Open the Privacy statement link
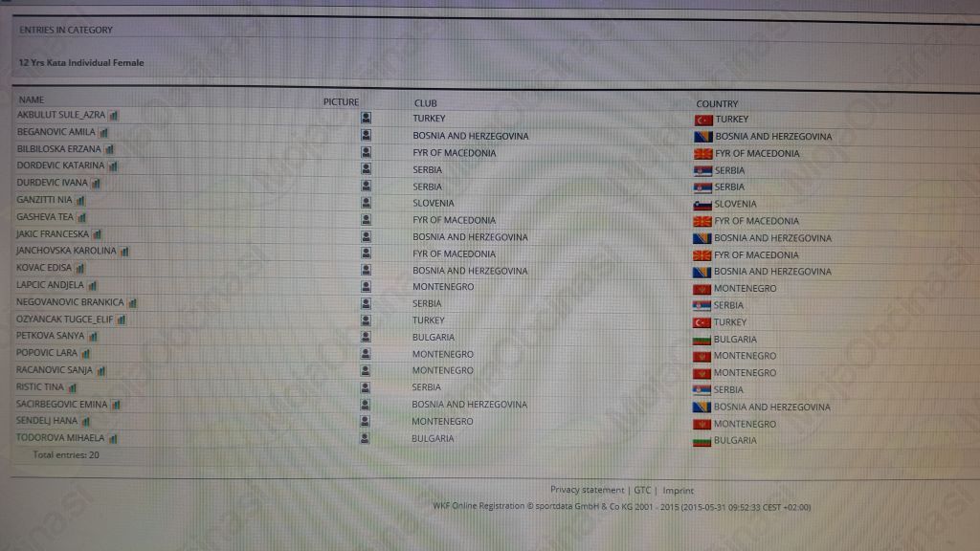The height and width of the screenshot is (551, 980). (587, 490)
